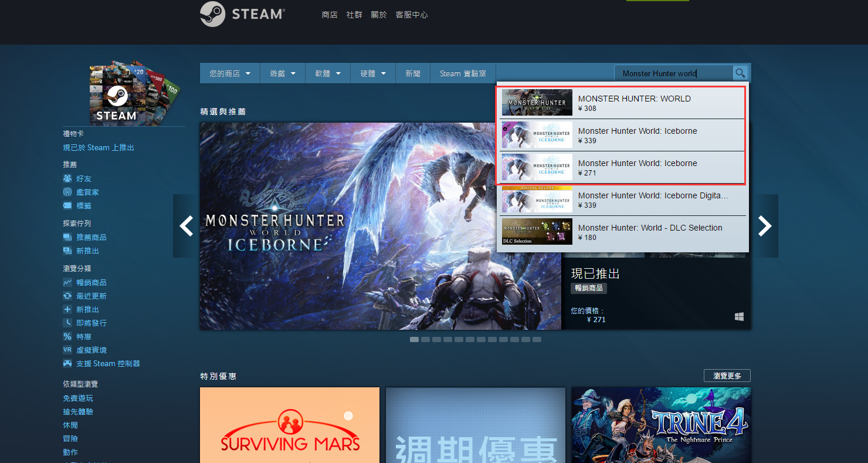Click the refresh icon beside 最近更新

pos(67,296)
